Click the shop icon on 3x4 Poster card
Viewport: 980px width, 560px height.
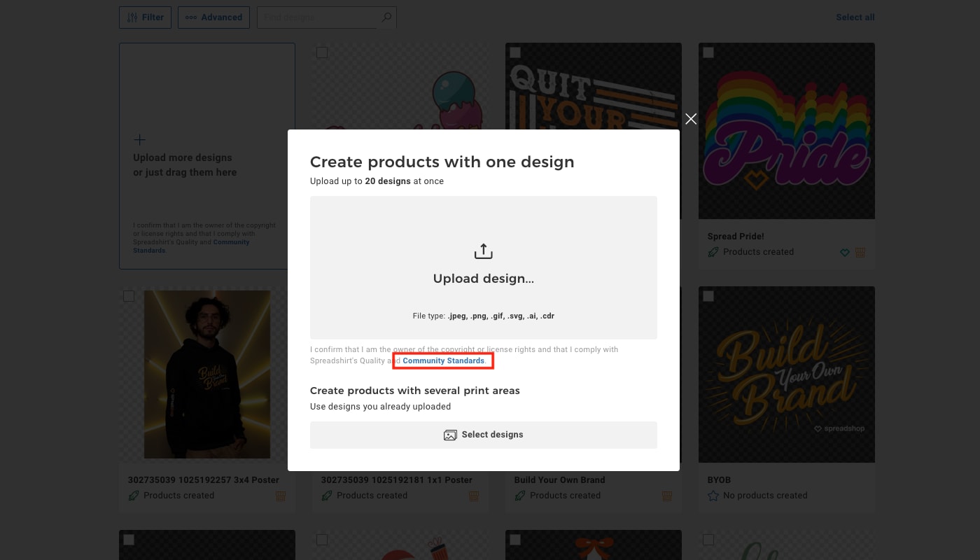tap(281, 496)
